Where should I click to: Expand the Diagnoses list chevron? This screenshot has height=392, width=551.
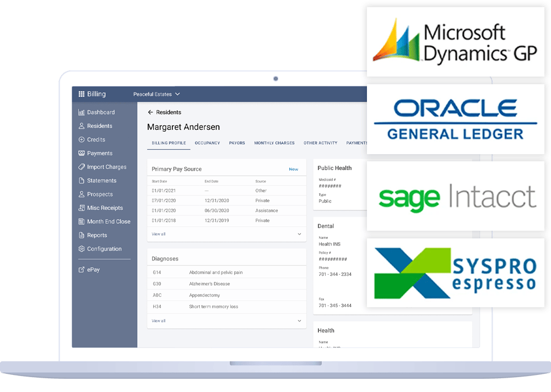[299, 320]
